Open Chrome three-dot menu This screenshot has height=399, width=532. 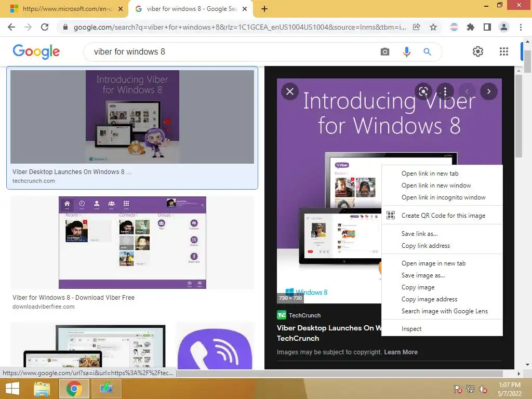pyautogui.click(x=521, y=27)
